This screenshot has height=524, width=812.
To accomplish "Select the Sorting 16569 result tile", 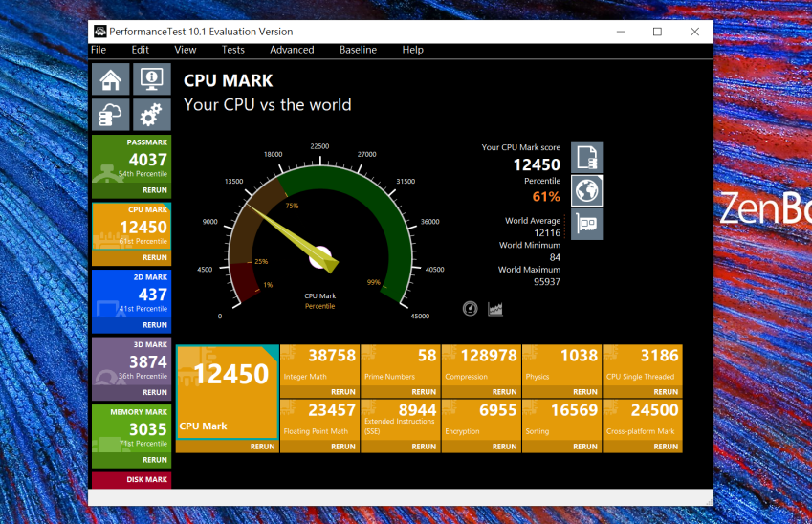I will click(561, 420).
